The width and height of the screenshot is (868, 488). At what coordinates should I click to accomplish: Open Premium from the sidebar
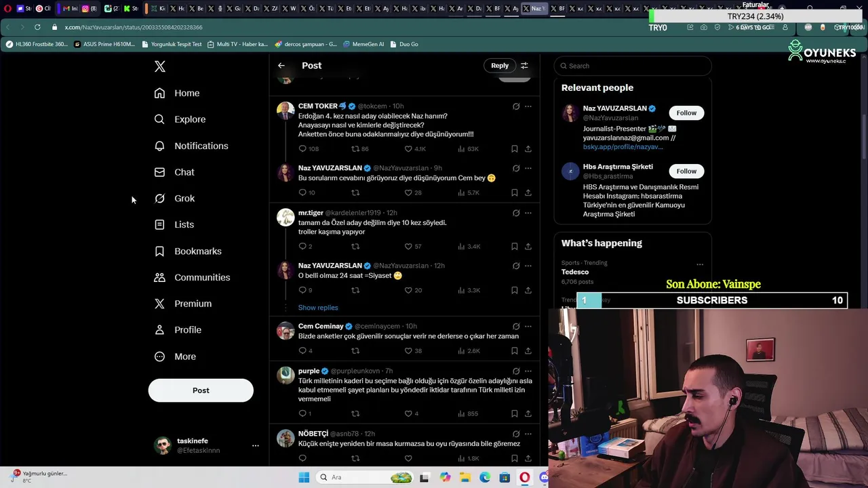pyautogui.click(x=183, y=304)
